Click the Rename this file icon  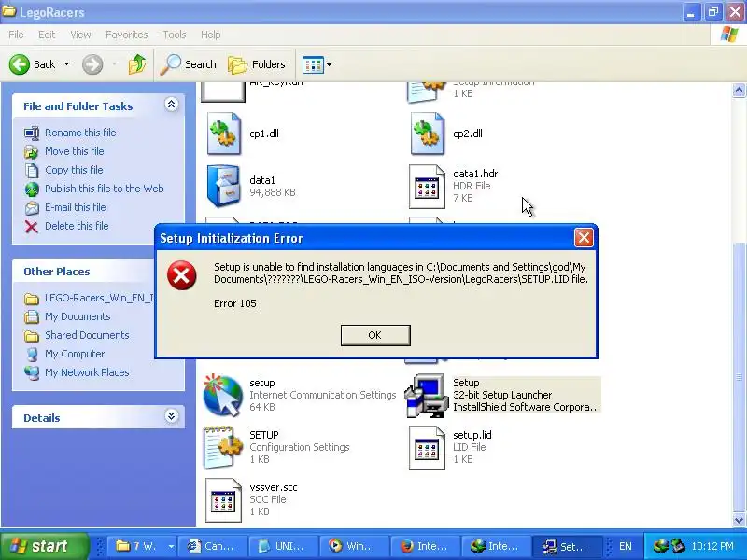coord(32,133)
